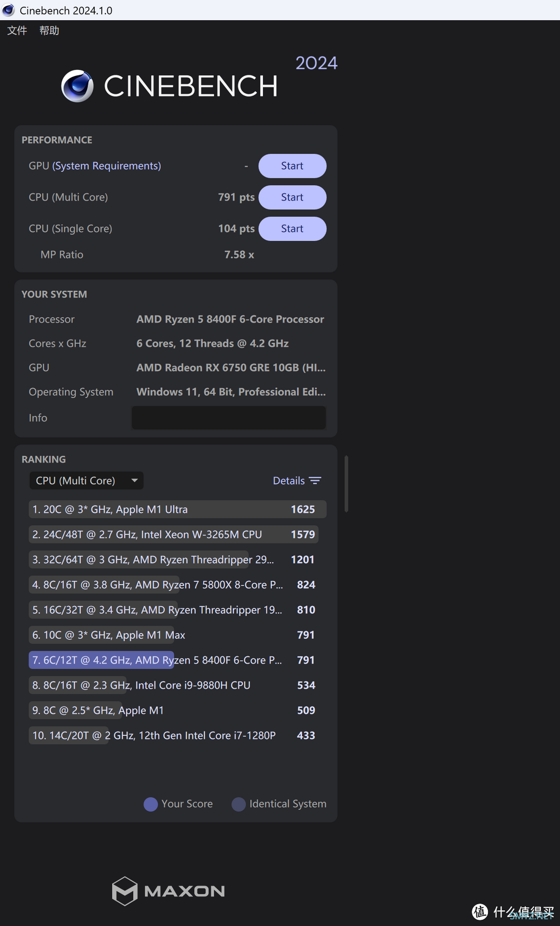
Task: Open the 文件 menu
Action: [x=17, y=31]
